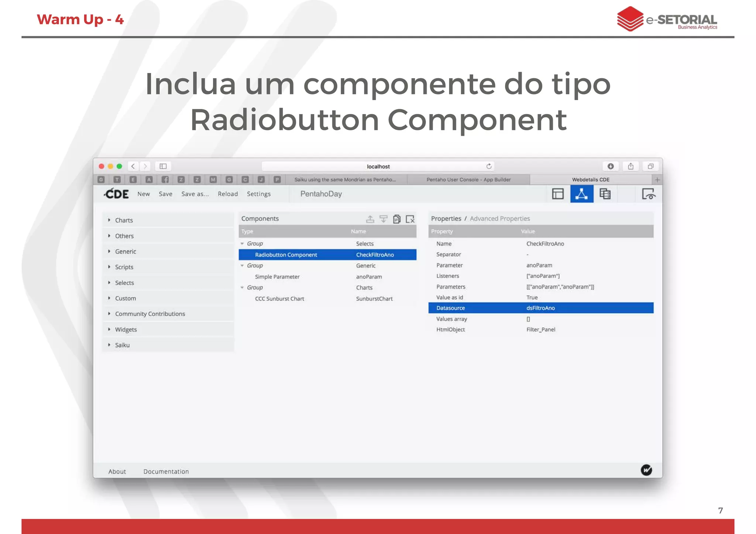Open the pinned J tab
Screen dimensions: 756x534
click(x=261, y=180)
